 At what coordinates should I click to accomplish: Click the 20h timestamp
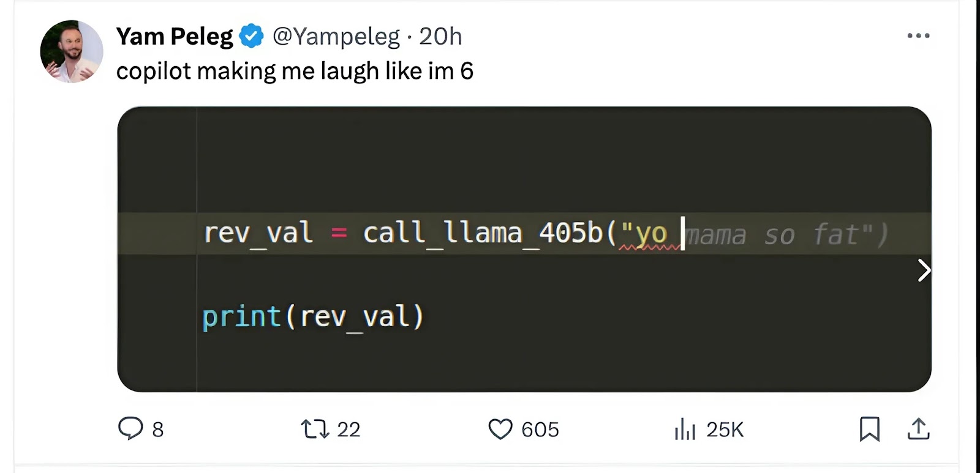(x=440, y=36)
